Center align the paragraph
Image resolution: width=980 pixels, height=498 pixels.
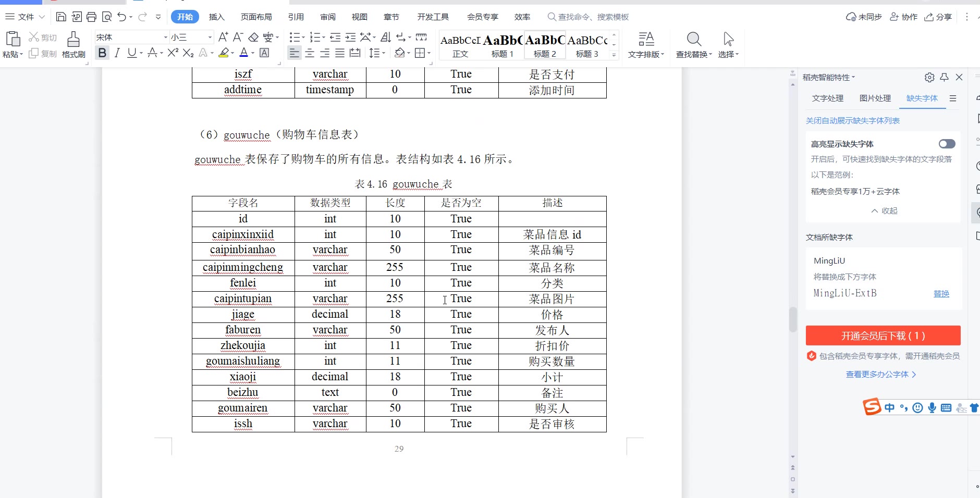tap(310, 53)
